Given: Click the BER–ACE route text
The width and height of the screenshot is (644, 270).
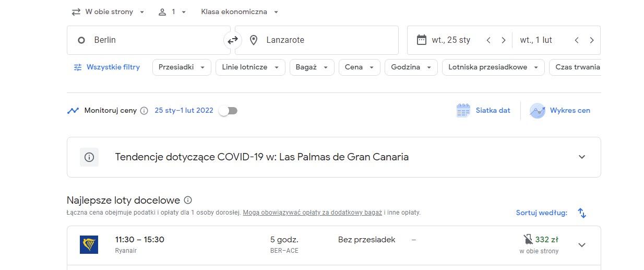Looking at the screenshot, I should 284,251.
